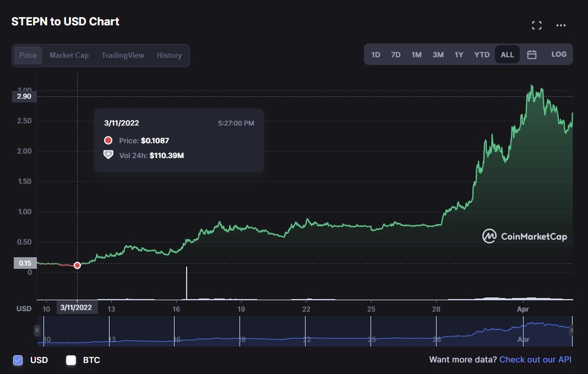588x374 pixels.
Task: Toggle the USD currency checkbox
Action: (x=18, y=360)
